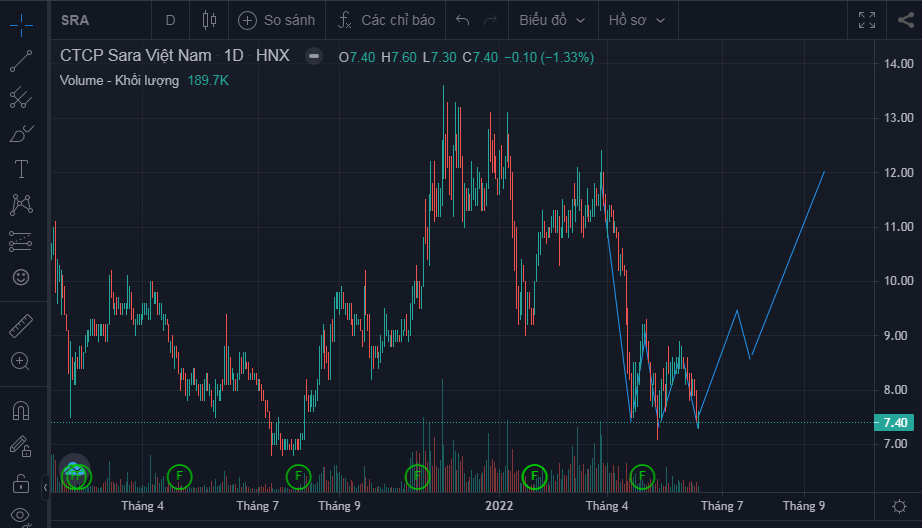
Task: Activate the zoom in magnifier tool
Action: 20,361
